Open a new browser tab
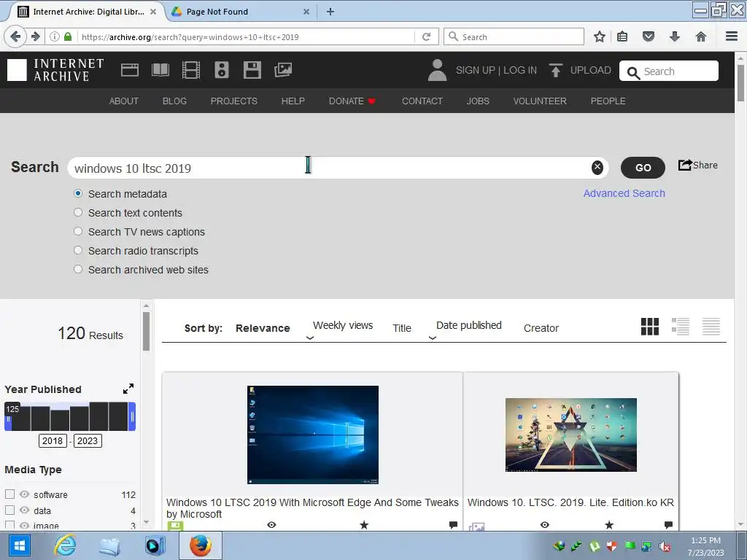This screenshot has width=747, height=560. 330,12
